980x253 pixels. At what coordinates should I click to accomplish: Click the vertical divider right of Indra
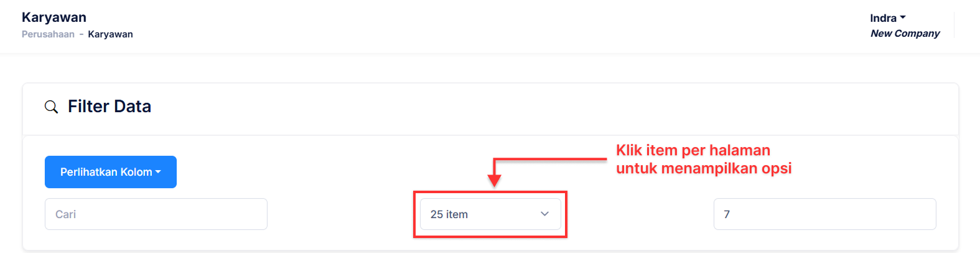(x=954, y=25)
